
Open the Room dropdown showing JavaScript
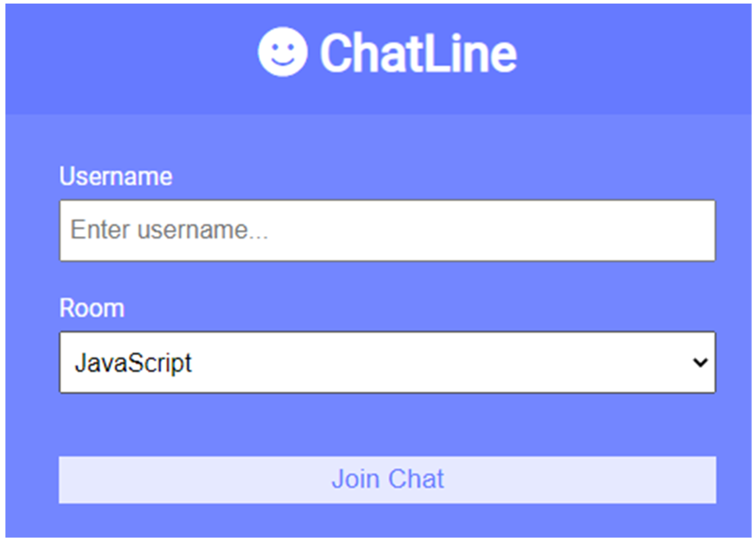387,363
